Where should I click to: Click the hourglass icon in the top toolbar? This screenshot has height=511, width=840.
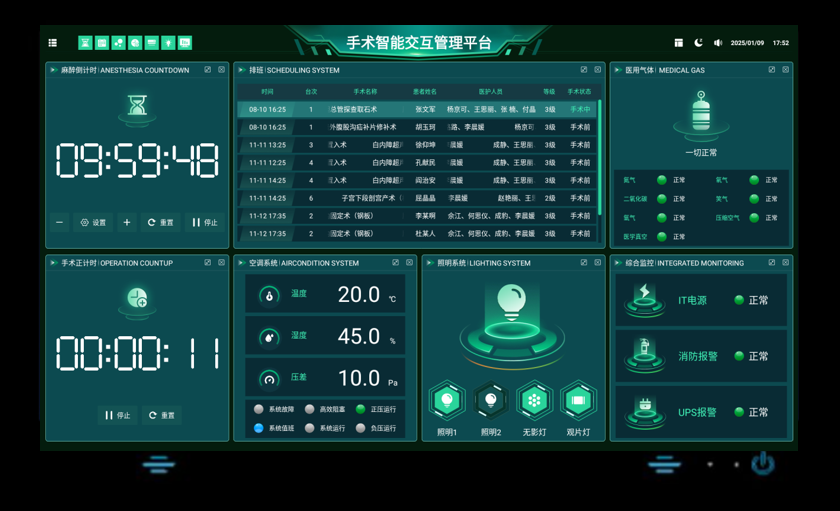coord(85,43)
